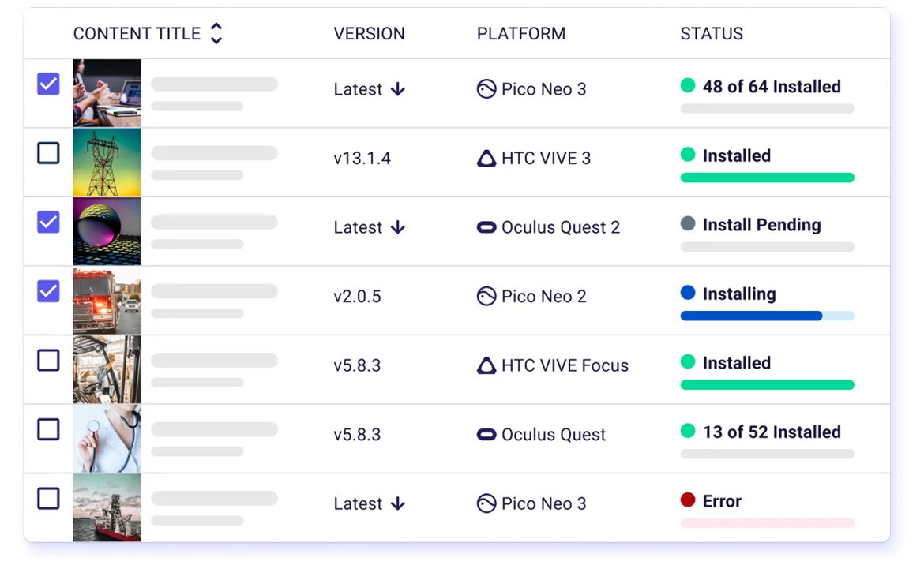The image size is (924, 565).
Task: Click the green dot beside 48 of 64 Installed
Action: [688, 85]
